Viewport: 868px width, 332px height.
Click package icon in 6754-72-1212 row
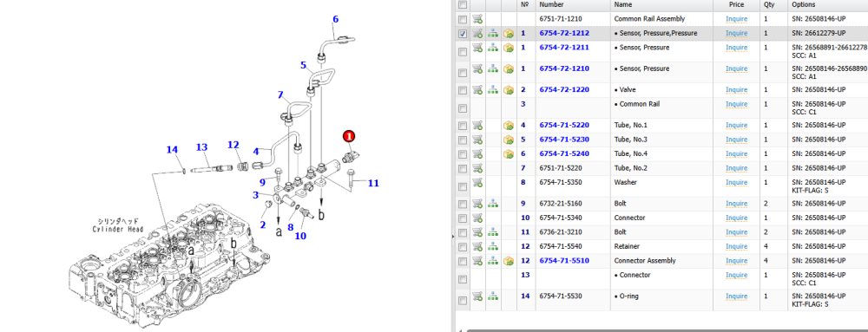[508, 33]
